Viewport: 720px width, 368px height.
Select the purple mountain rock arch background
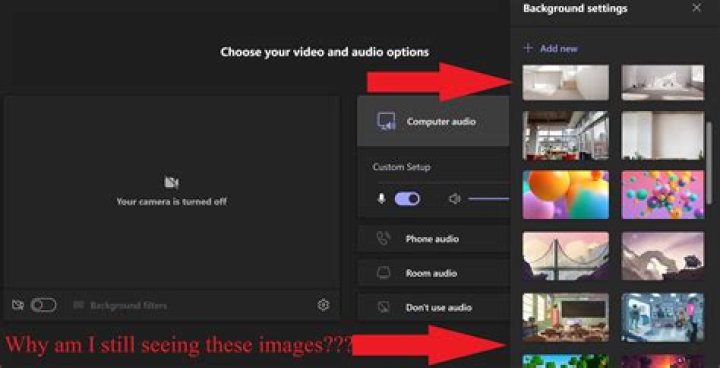663,256
